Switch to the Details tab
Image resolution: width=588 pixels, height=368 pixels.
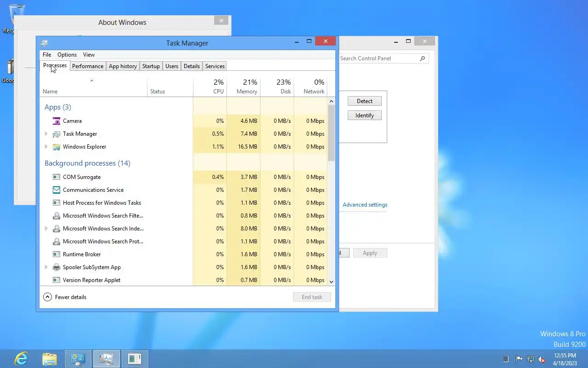[x=192, y=66]
